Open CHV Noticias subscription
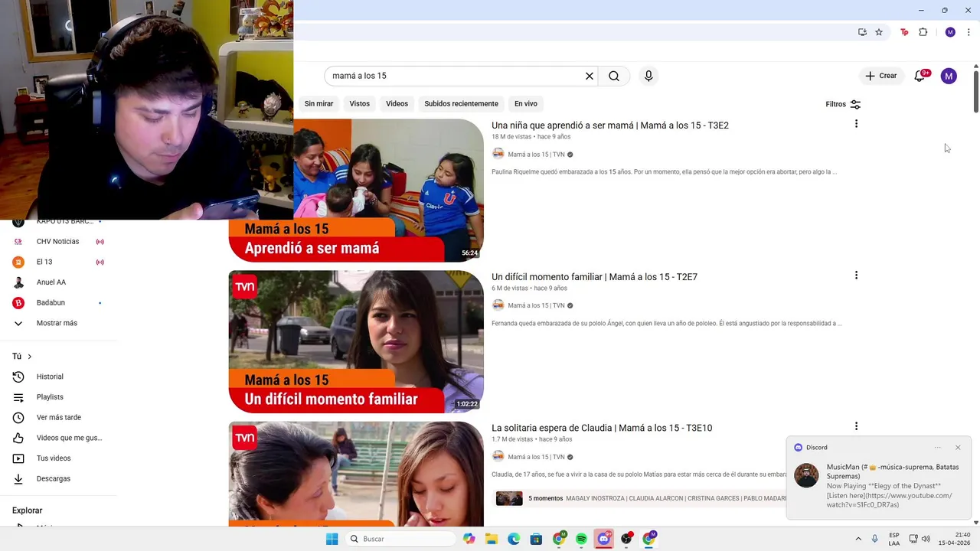The image size is (980, 551). 58,241
